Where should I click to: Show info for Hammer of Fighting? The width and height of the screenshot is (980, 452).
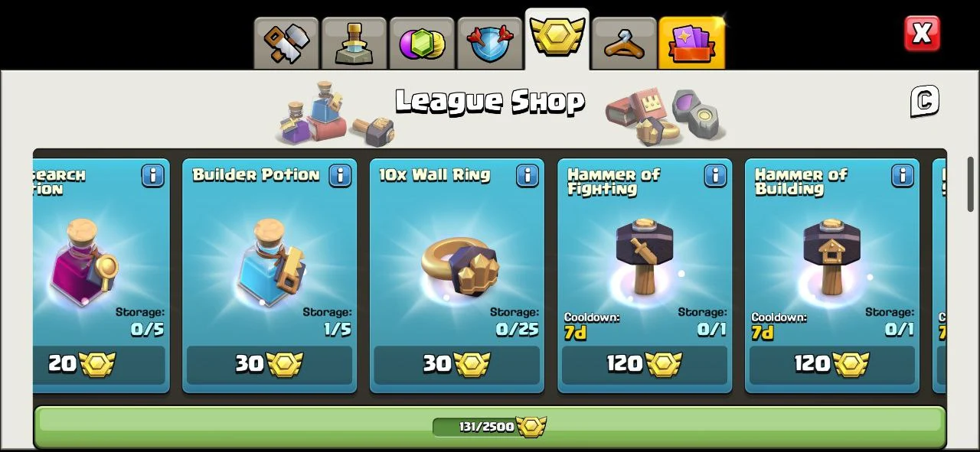tap(715, 175)
